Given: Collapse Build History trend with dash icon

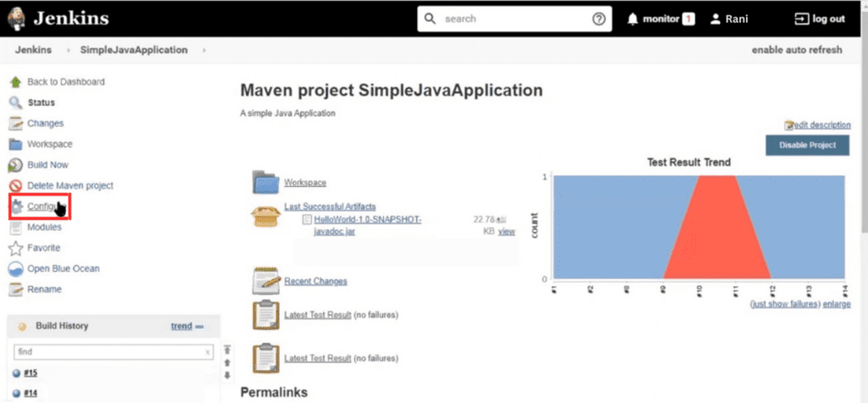Looking at the screenshot, I should tap(200, 326).
